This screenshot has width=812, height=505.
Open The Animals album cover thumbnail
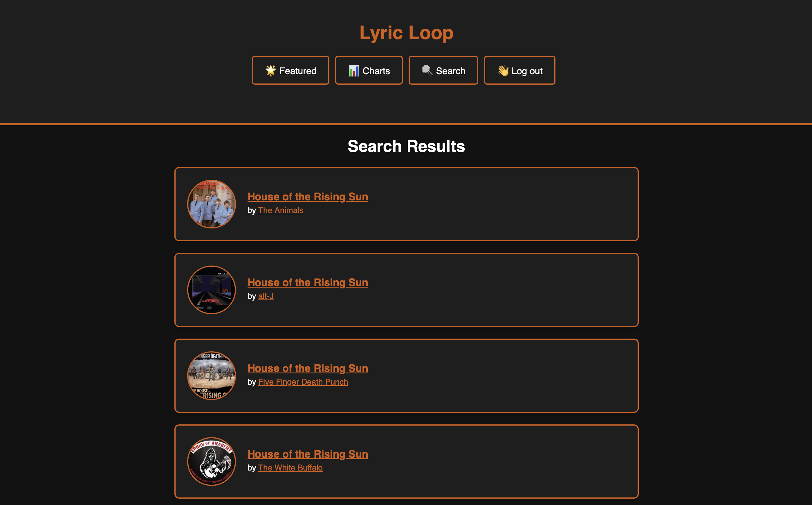click(212, 204)
